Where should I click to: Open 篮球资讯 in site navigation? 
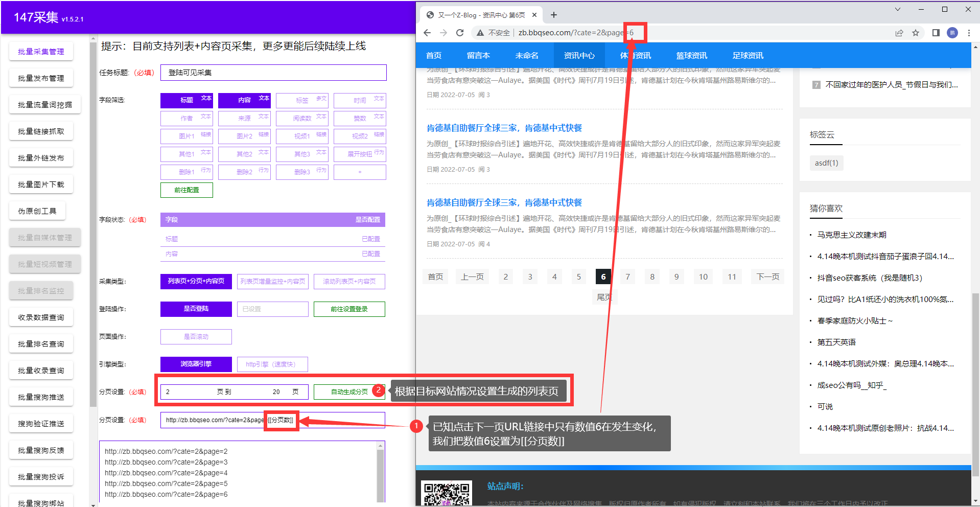[692, 55]
